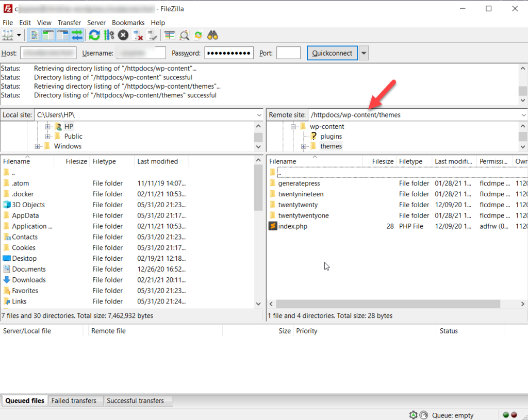The height and width of the screenshot is (420, 528).
Task: Click the Port input field
Action: (288, 53)
